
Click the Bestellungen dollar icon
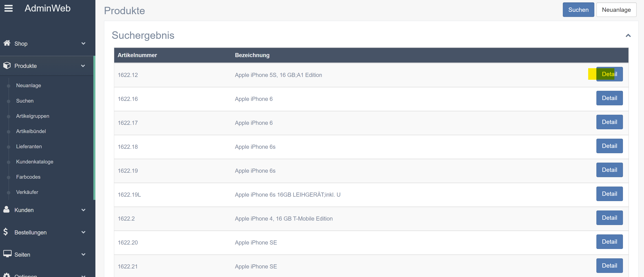pyautogui.click(x=6, y=232)
